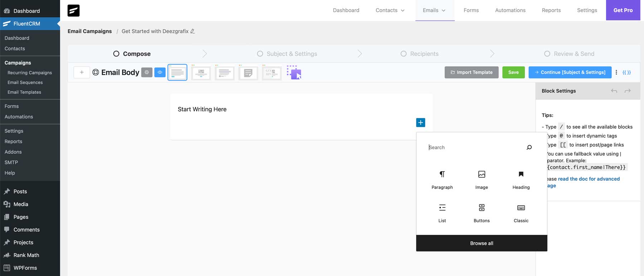Insert a Buttons block

tap(482, 213)
